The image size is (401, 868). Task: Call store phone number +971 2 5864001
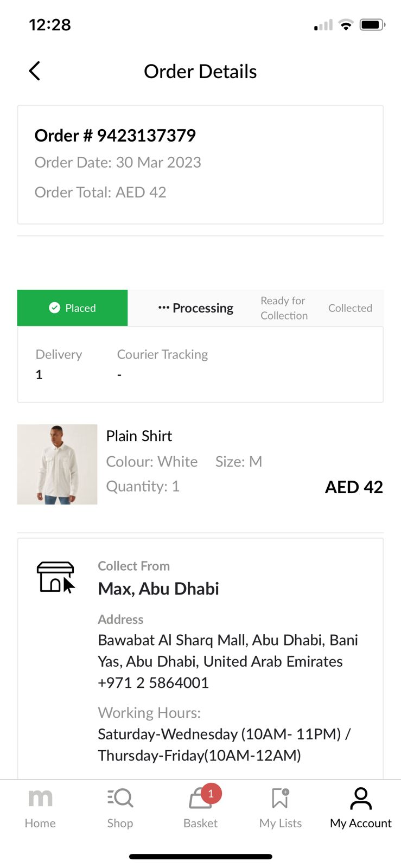pos(153,683)
